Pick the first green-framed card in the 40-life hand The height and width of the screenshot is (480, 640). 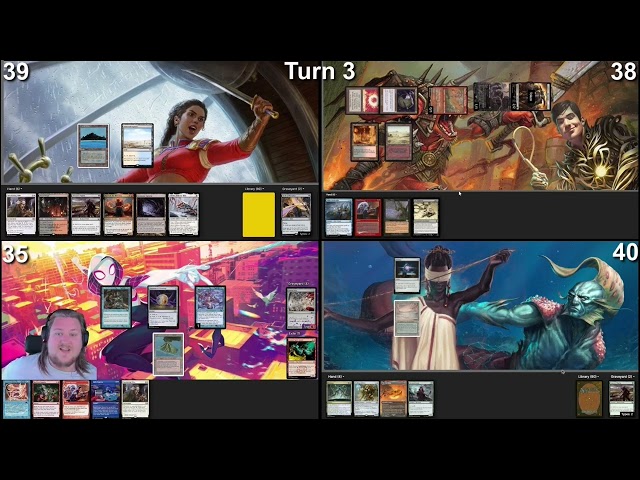[x=339, y=399]
